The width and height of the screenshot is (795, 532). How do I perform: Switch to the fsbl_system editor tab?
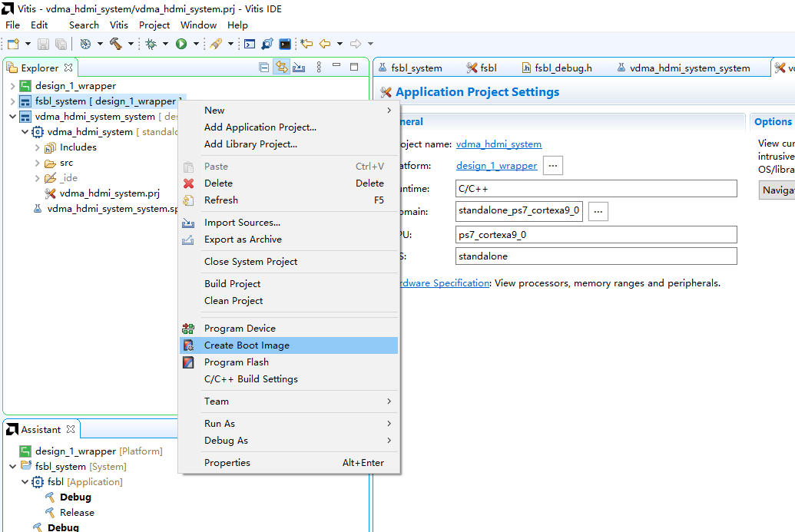coord(410,68)
